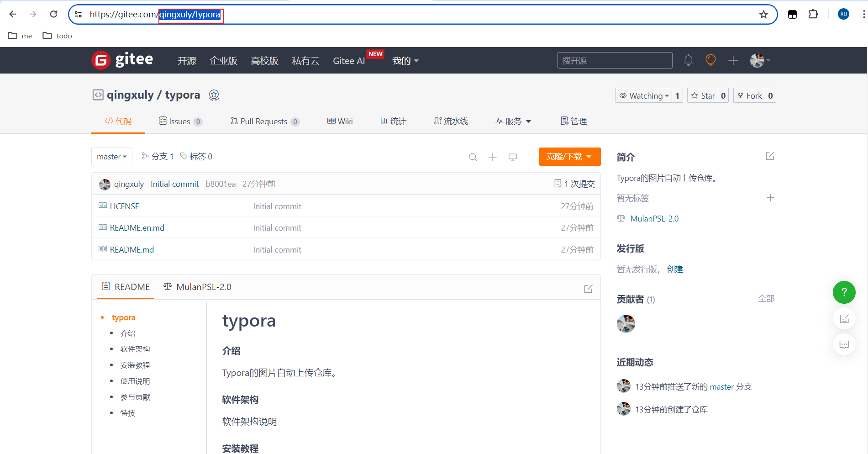Open the Pull Requests tab
This screenshot has height=454, width=868.
coord(265,121)
